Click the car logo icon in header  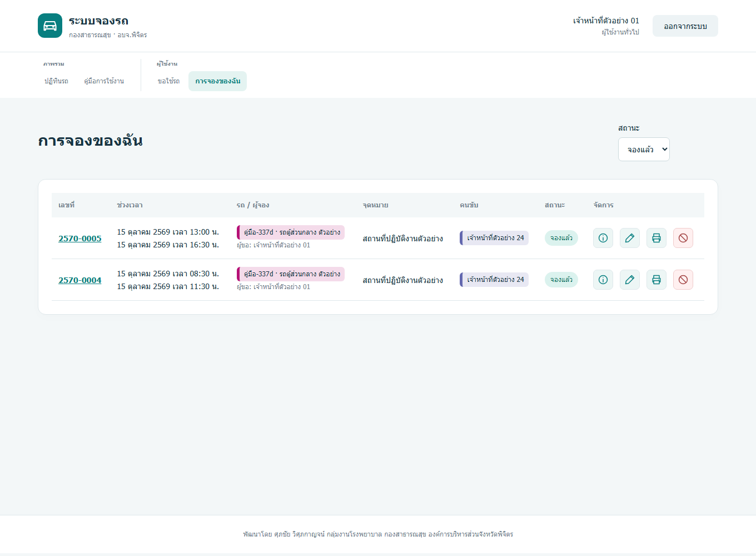(50, 26)
